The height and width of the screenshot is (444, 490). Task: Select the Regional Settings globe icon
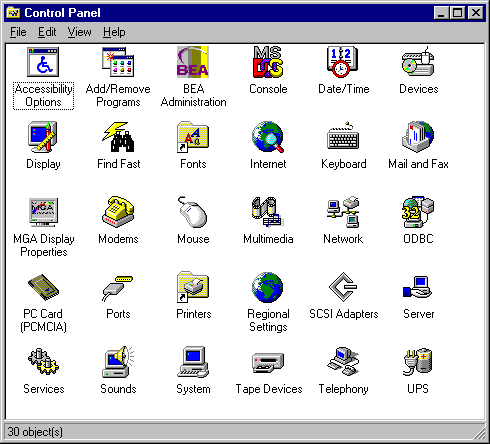[268, 287]
